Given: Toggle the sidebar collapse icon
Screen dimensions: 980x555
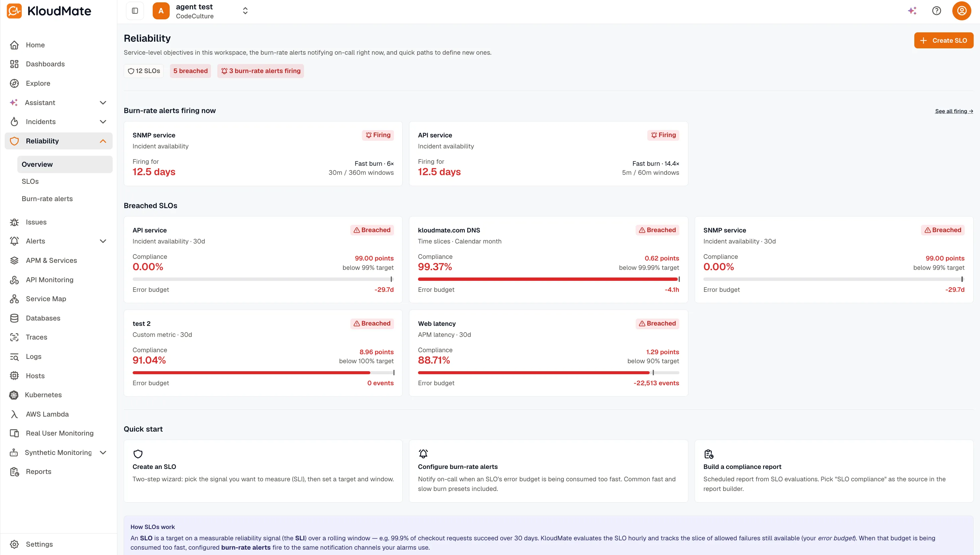Looking at the screenshot, I should (135, 11).
